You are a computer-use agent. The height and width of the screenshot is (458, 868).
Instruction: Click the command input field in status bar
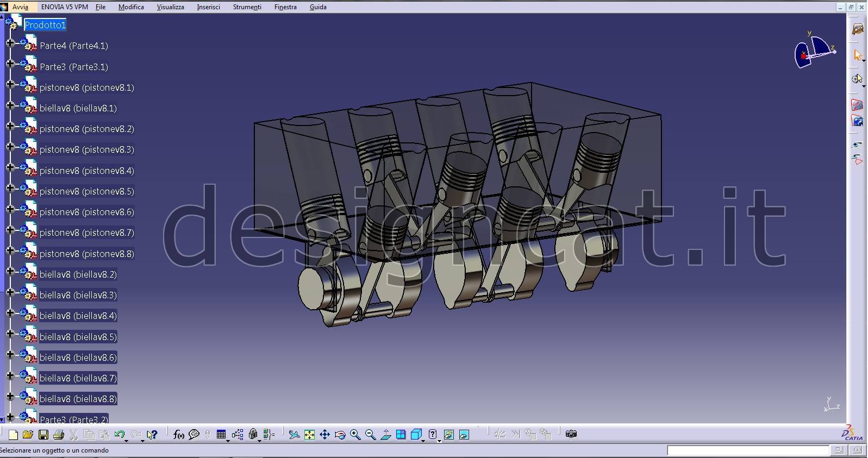pyautogui.click(x=747, y=450)
